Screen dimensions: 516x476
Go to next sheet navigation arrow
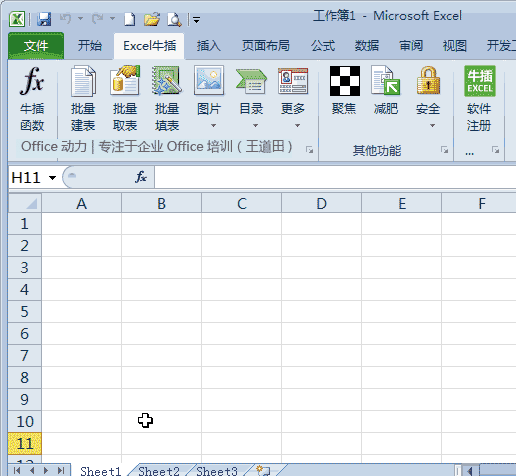46,470
